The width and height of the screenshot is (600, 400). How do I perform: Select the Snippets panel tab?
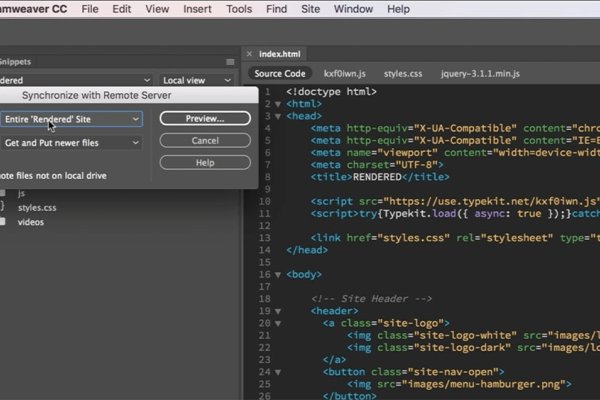pyautogui.click(x=15, y=62)
